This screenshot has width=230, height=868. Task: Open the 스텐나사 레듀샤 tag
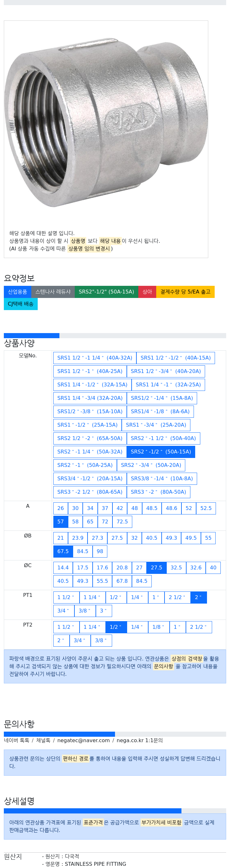(x=53, y=292)
